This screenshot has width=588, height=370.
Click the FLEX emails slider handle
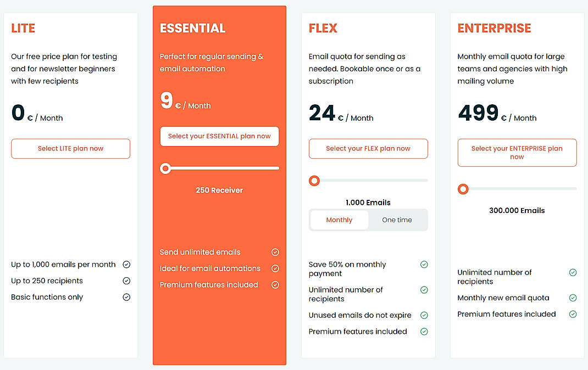314,181
